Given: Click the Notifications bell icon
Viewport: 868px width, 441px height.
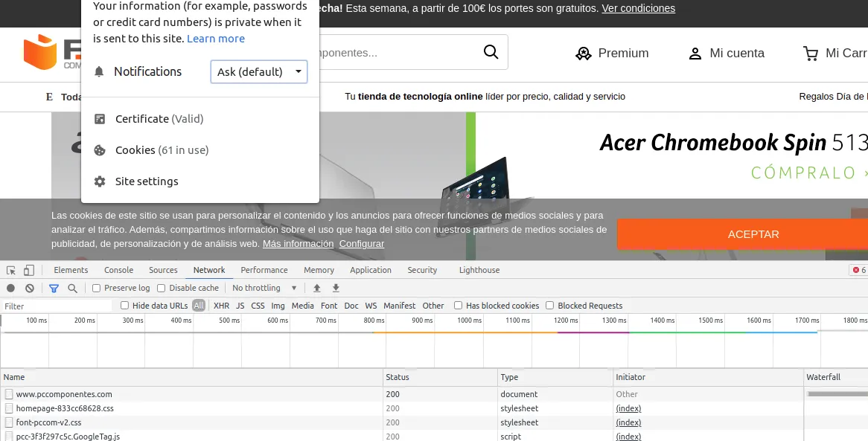Looking at the screenshot, I should coord(99,72).
